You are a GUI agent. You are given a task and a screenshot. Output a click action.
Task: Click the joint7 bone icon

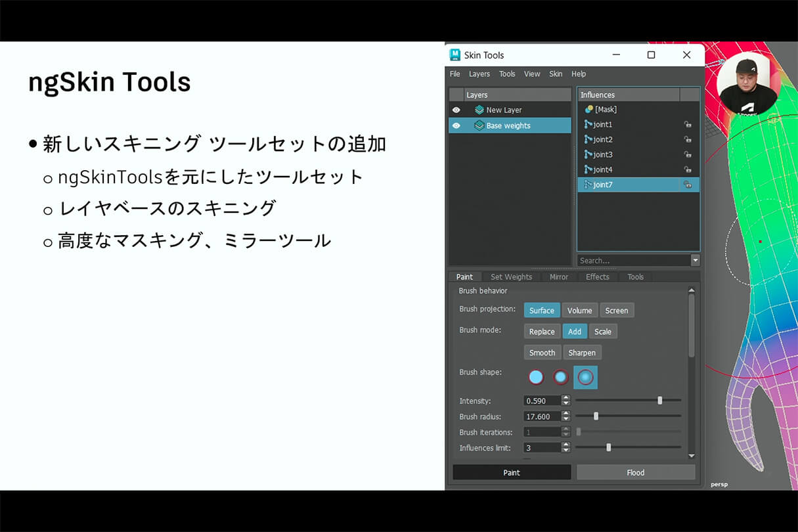(x=588, y=185)
